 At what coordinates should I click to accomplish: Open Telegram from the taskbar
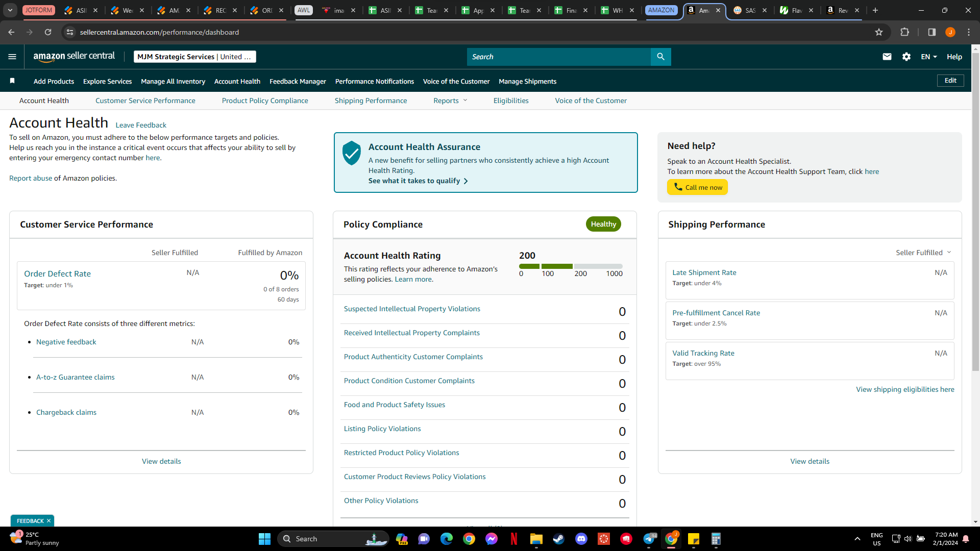pos(649,539)
